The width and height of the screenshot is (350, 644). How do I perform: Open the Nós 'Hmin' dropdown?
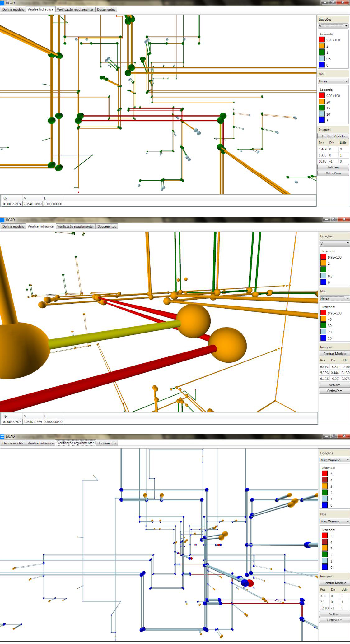333,81
